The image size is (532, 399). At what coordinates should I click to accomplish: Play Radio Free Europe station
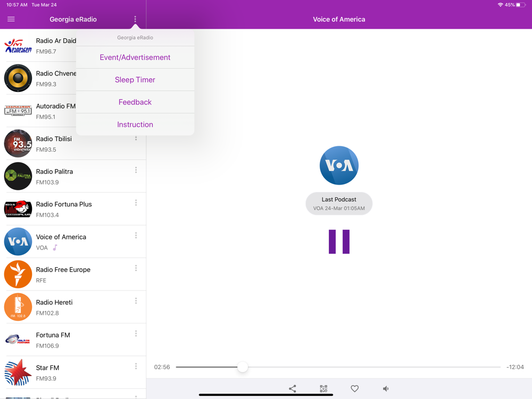click(x=73, y=275)
